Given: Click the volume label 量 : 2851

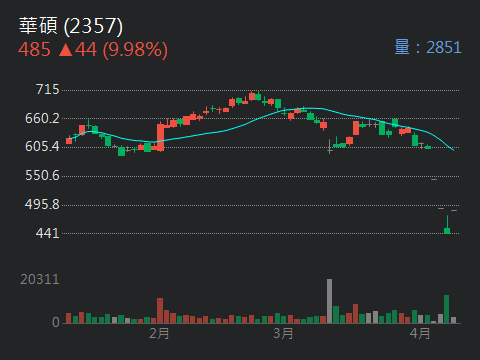Looking at the screenshot, I should [x=428, y=47].
